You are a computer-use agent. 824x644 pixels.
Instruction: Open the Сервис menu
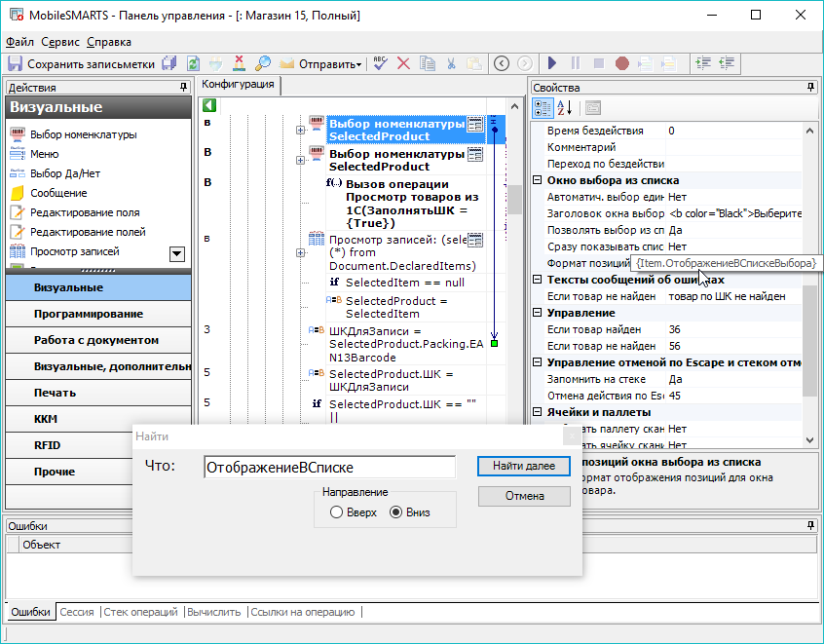coord(60,42)
